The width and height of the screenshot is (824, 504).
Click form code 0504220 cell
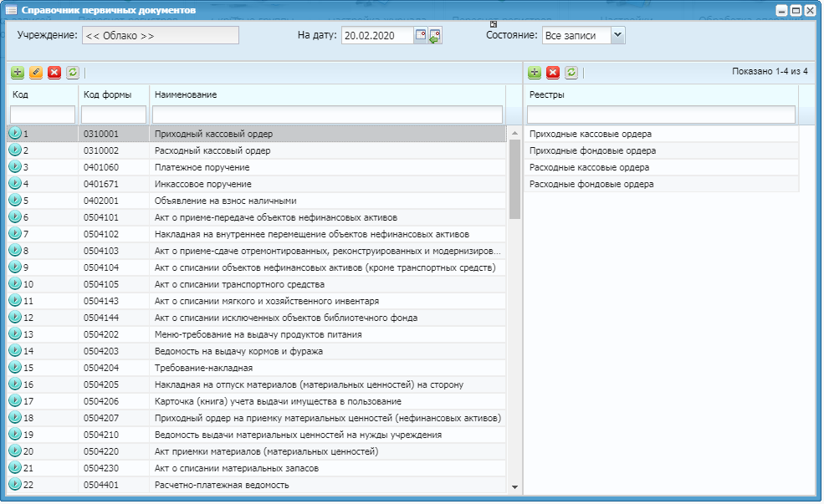point(114,451)
